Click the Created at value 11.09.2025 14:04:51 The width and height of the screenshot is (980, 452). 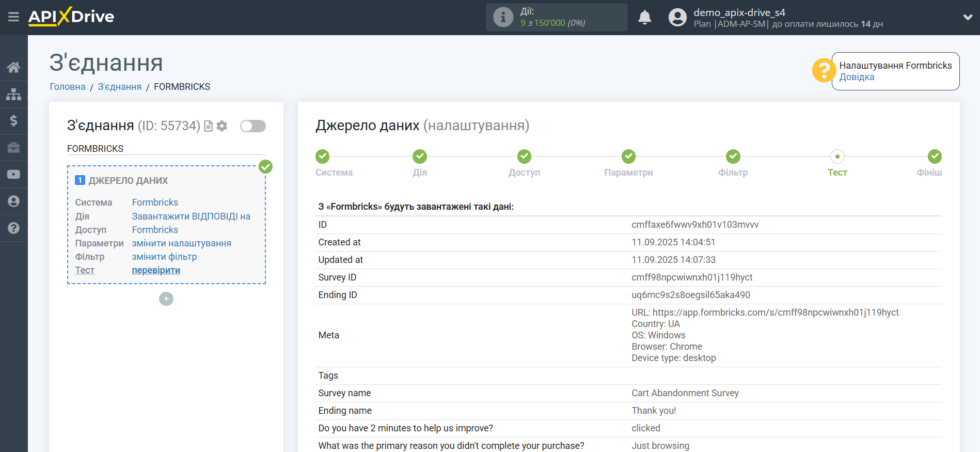[x=673, y=242]
